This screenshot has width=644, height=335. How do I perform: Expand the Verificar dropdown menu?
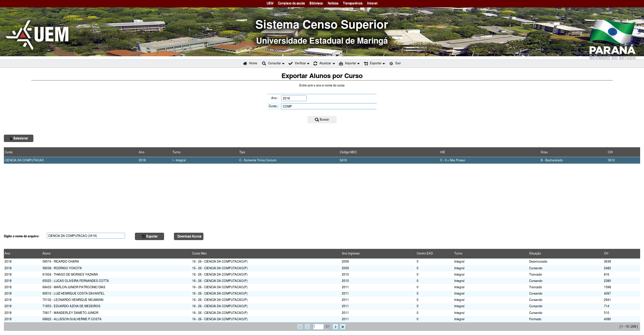[x=299, y=64]
